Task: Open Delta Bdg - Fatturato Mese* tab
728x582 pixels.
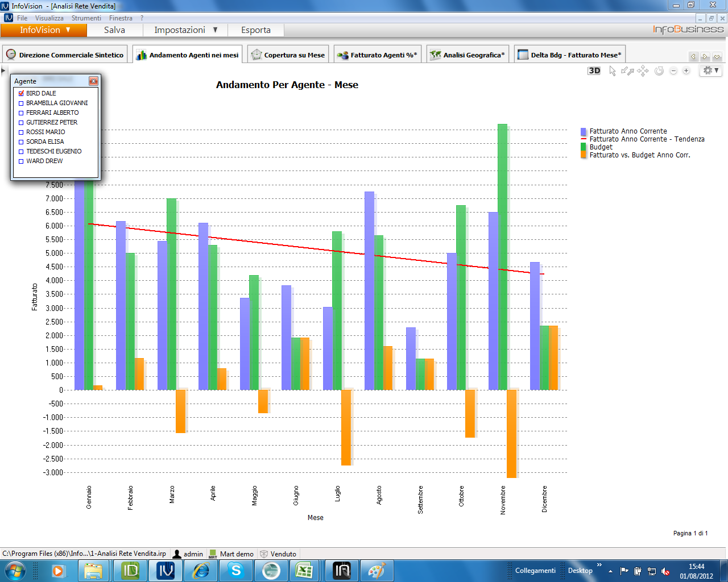Action: [570, 55]
